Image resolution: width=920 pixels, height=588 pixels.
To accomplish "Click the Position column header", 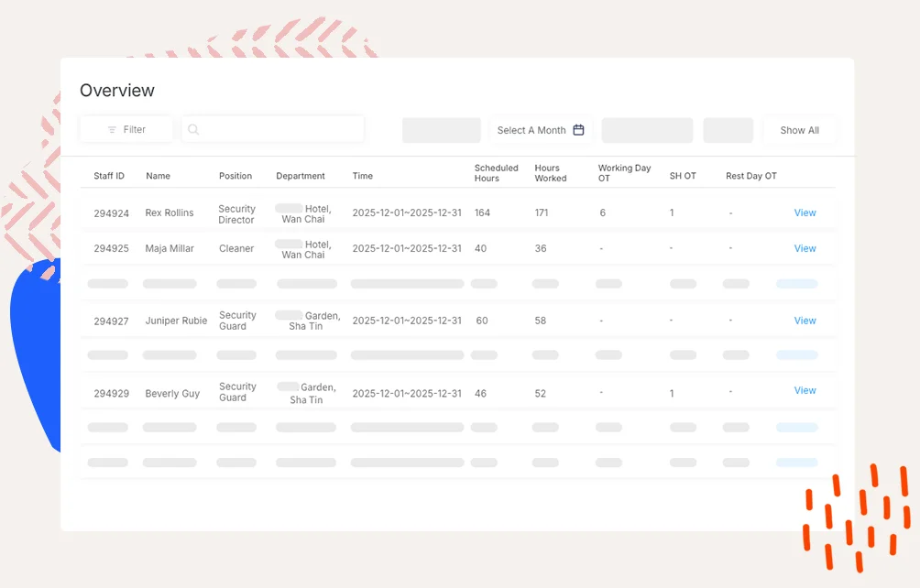I will click(235, 176).
